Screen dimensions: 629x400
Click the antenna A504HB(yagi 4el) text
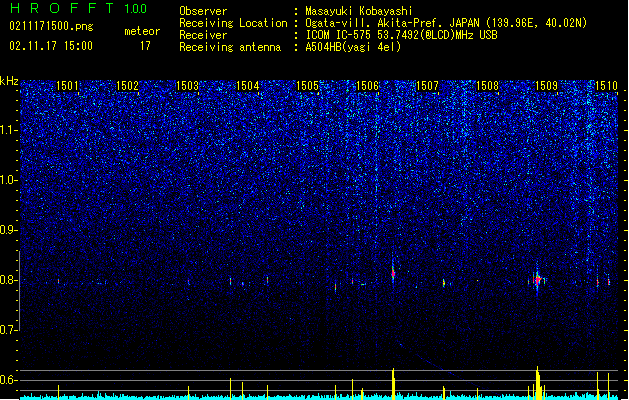coord(353,47)
